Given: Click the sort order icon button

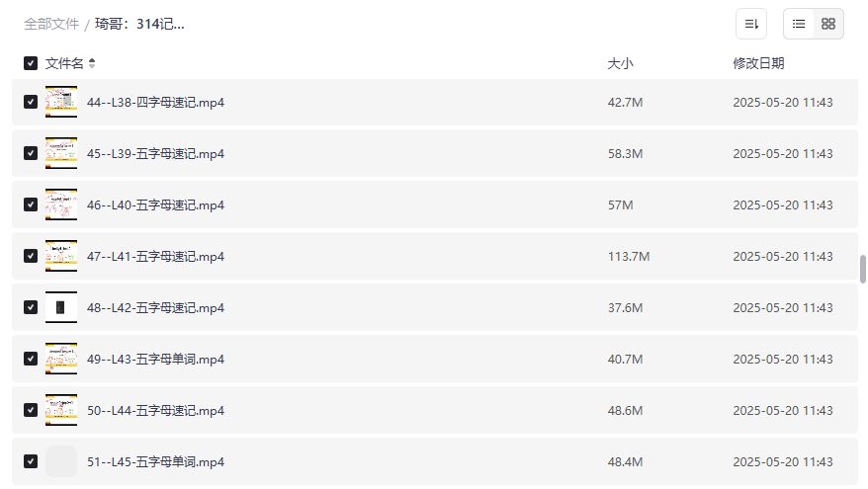Looking at the screenshot, I should (x=751, y=24).
